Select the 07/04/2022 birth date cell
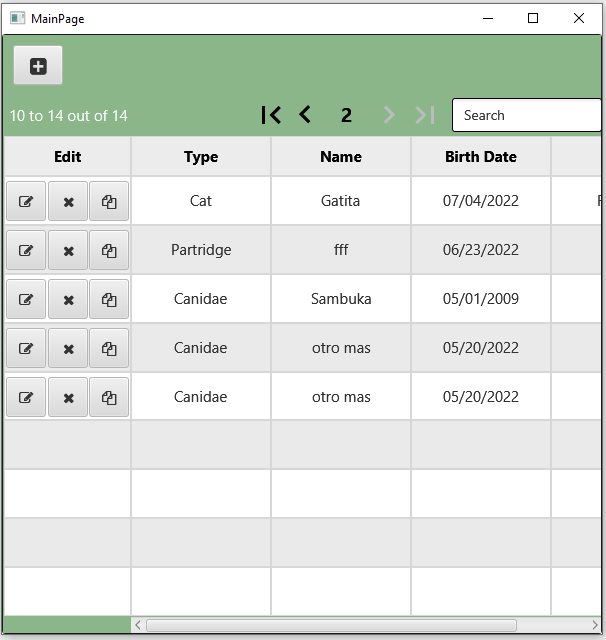The width and height of the screenshot is (606, 640). pos(481,201)
